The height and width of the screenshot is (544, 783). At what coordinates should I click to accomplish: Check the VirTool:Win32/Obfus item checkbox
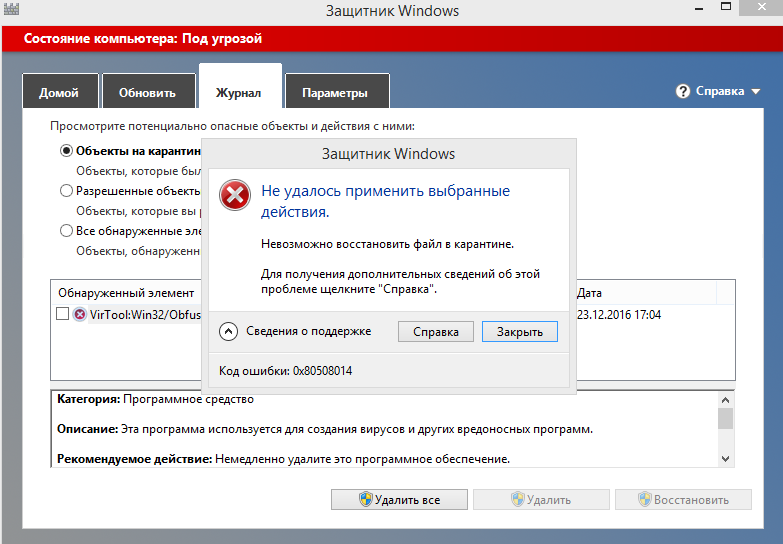point(62,314)
